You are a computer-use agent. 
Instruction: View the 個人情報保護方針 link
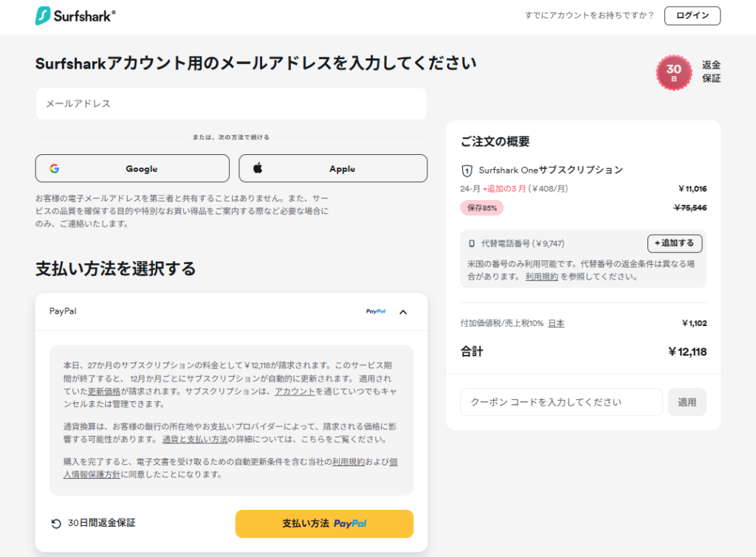tap(91, 474)
